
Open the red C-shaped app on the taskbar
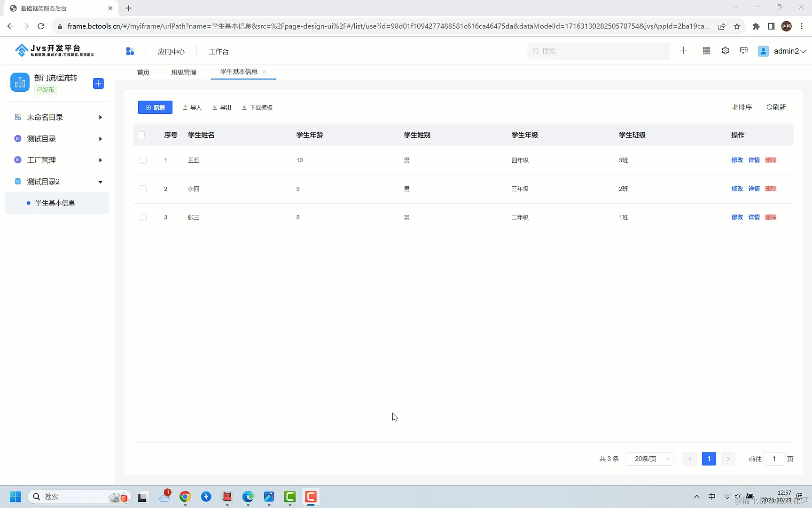point(311,497)
